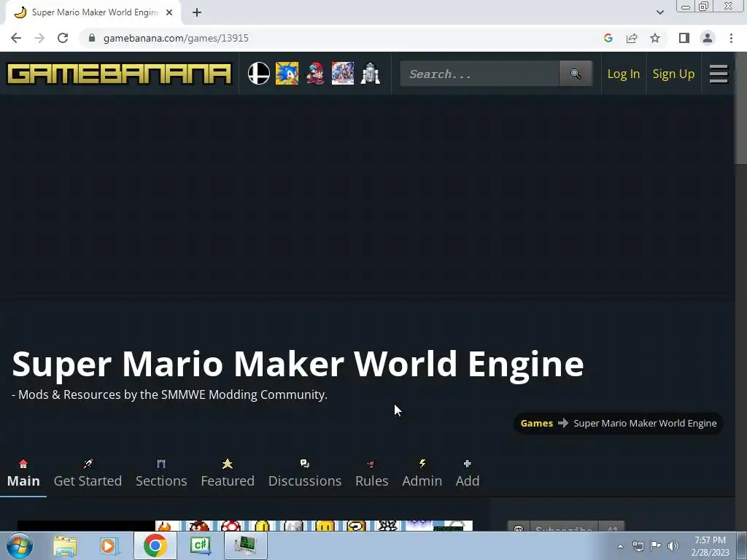Click the taskbar clock and date

(711, 546)
